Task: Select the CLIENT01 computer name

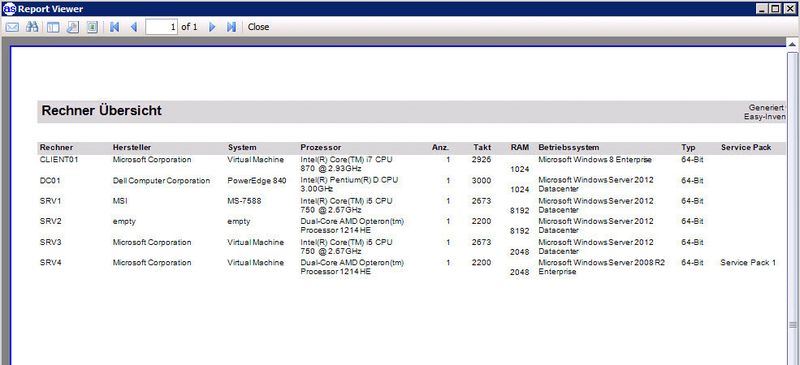Action: 59,160
